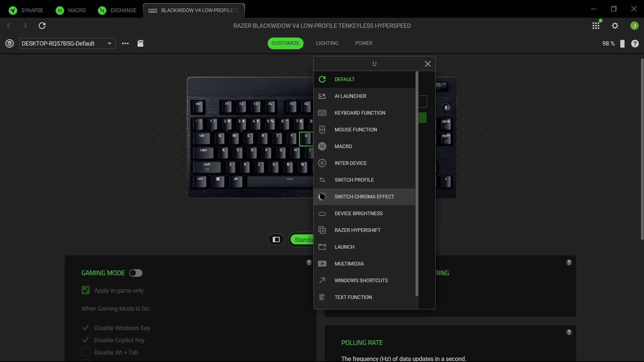Open the Exchange tab

click(117, 10)
